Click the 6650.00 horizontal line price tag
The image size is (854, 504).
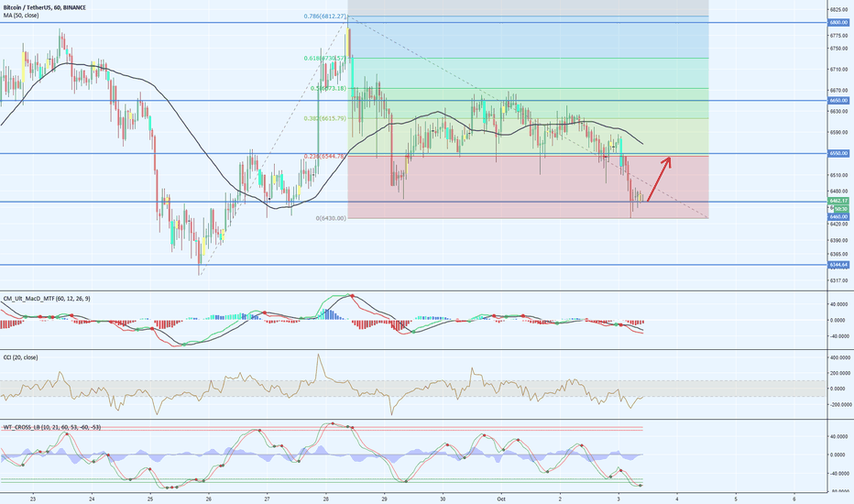pyautogui.click(x=838, y=100)
